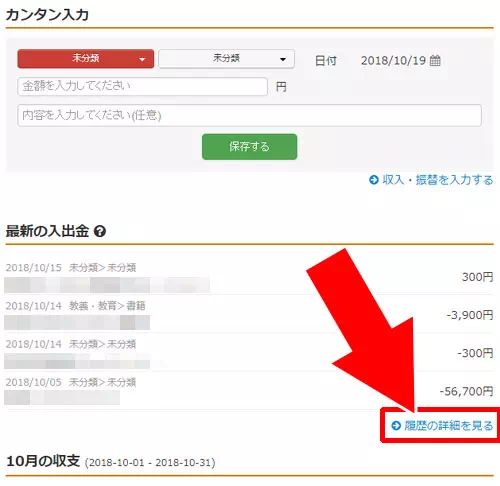Click the green 保存する button
This screenshot has width=500, height=486.
(x=249, y=147)
